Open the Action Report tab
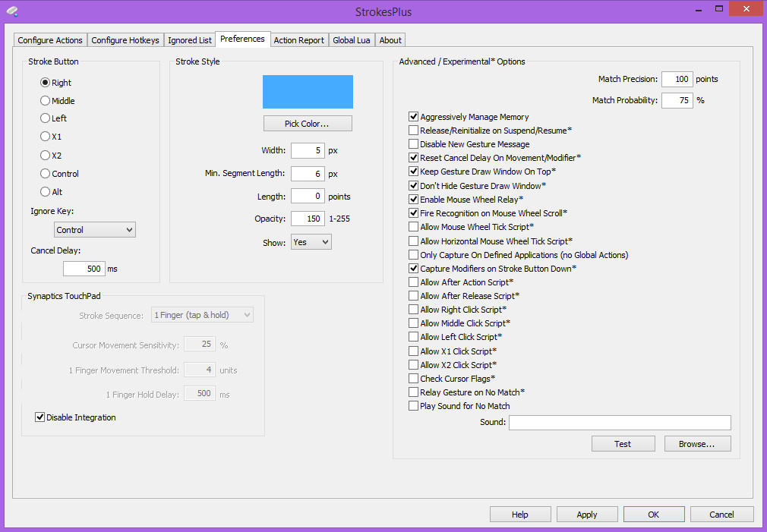767x532 pixels. pyautogui.click(x=299, y=40)
